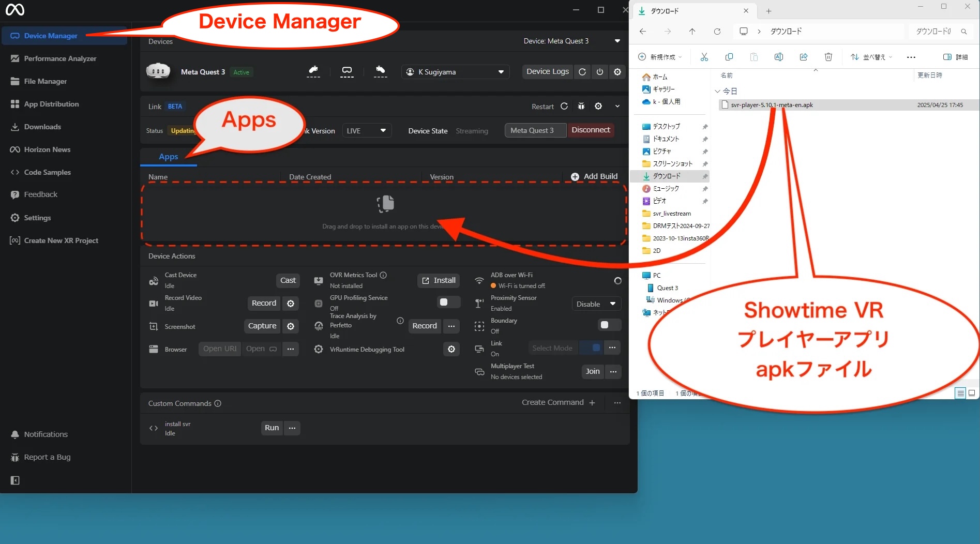Collapse the sidebar panel icon
This screenshot has height=544, width=980.
click(x=15, y=480)
